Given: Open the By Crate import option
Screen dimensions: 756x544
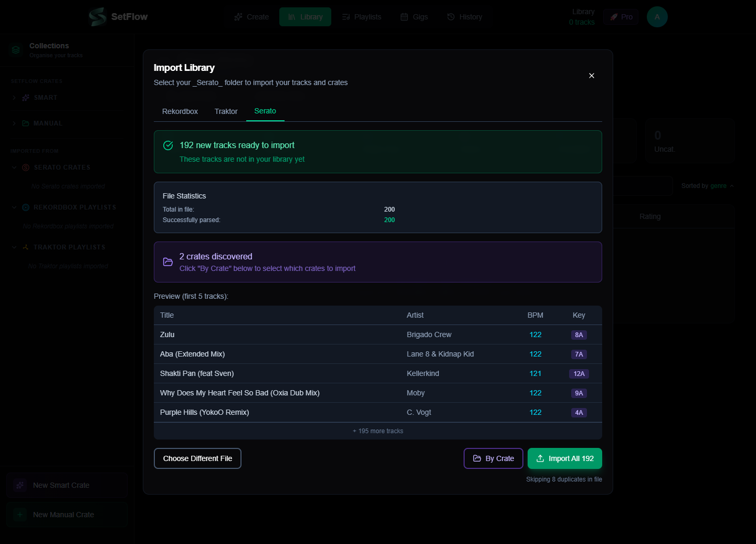Looking at the screenshot, I should tap(493, 458).
